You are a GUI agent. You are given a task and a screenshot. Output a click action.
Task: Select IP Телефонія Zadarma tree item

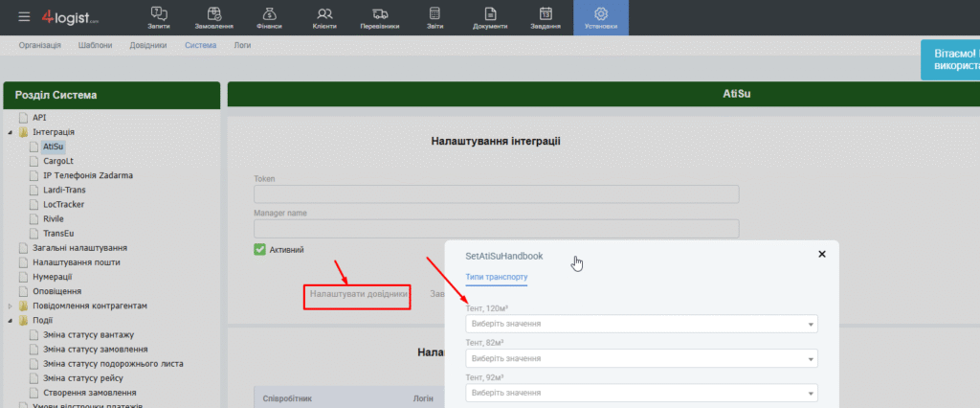point(87,175)
